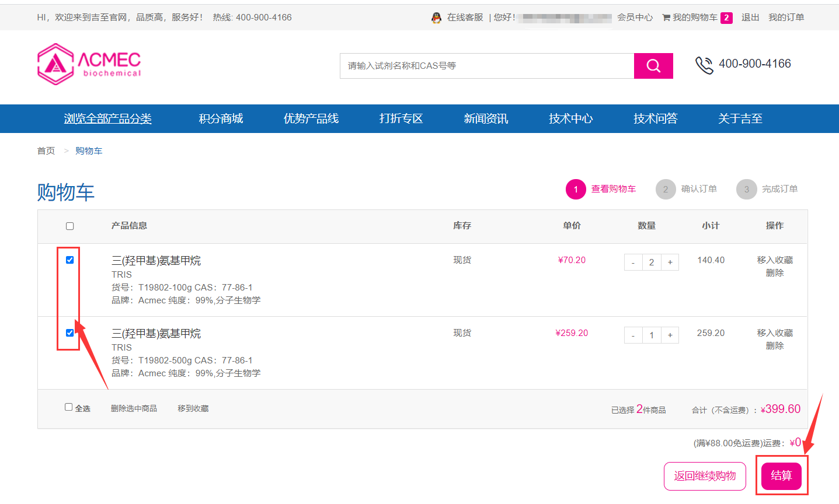This screenshot has width=839, height=504.
Task: Open the 积分商城 nav item
Action: coord(221,118)
